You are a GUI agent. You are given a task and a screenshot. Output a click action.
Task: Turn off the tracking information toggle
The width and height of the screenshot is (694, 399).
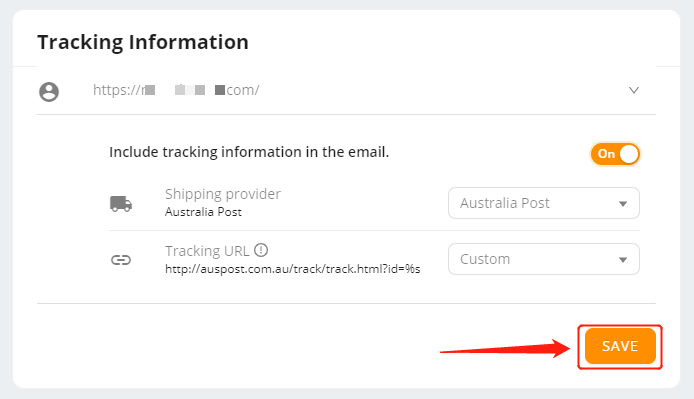(x=615, y=154)
